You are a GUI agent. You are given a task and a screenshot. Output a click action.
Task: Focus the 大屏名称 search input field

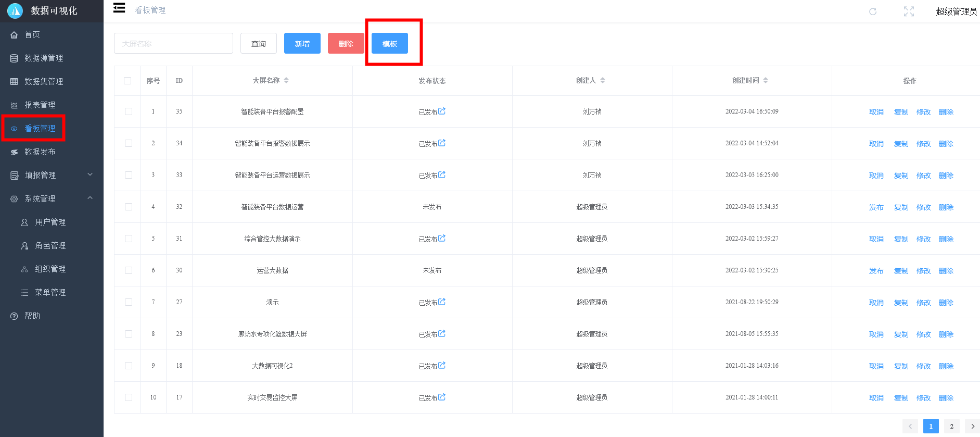[173, 43]
